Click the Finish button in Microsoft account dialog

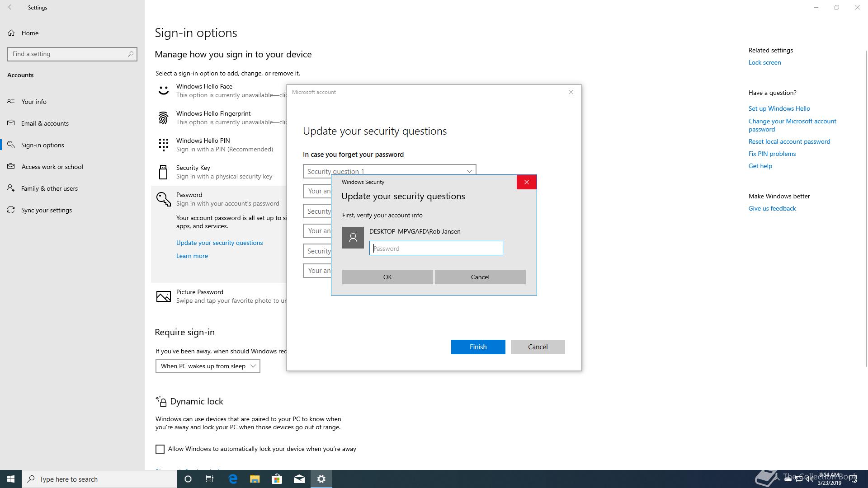point(478,347)
